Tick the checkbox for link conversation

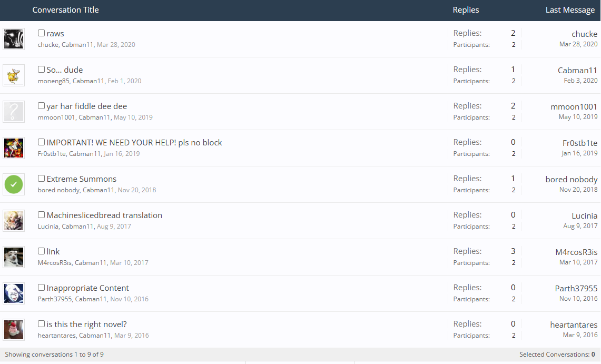click(x=41, y=251)
